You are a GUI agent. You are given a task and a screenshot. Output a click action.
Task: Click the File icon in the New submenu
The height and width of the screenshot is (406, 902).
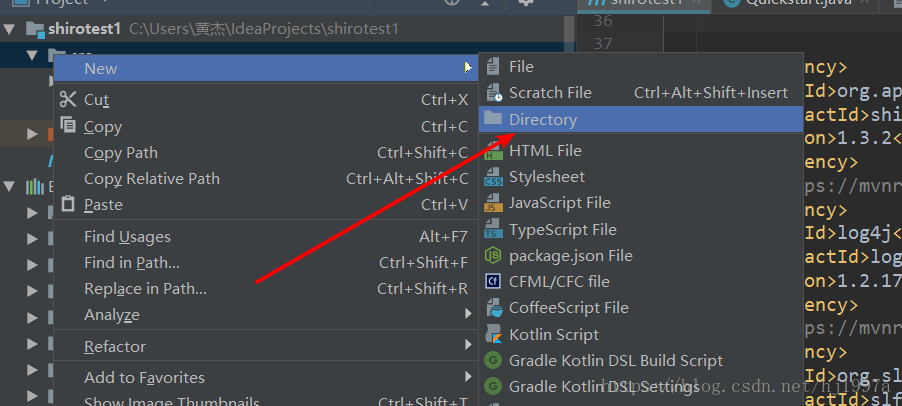tap(493, 67)
